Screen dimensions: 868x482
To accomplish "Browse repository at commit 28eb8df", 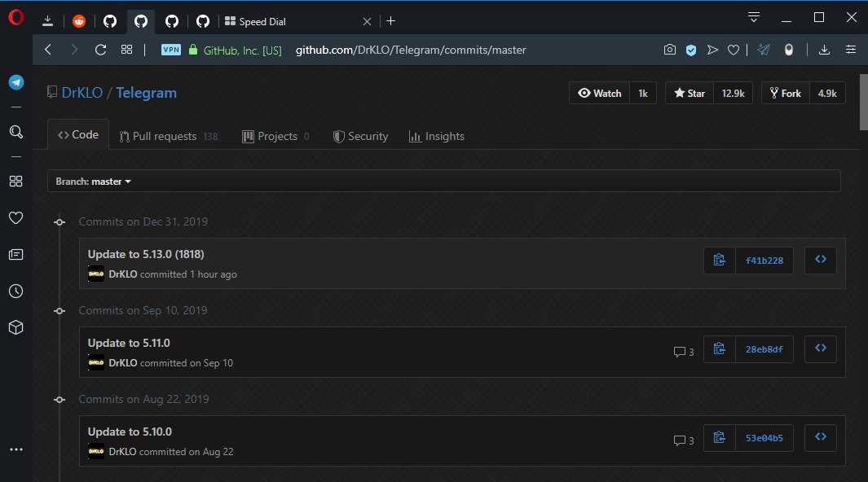I will coord(821,348).
